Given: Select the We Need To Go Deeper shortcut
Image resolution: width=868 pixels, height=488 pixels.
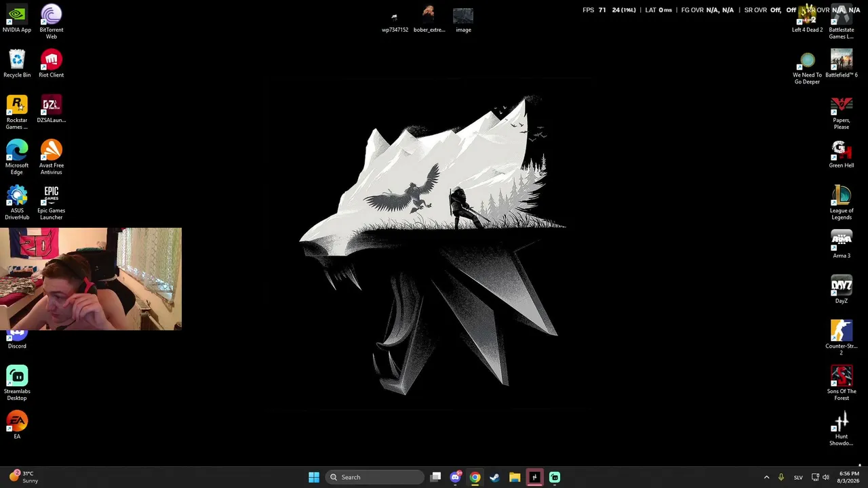Looking at the screenshot, I should [x=807, y=68].
